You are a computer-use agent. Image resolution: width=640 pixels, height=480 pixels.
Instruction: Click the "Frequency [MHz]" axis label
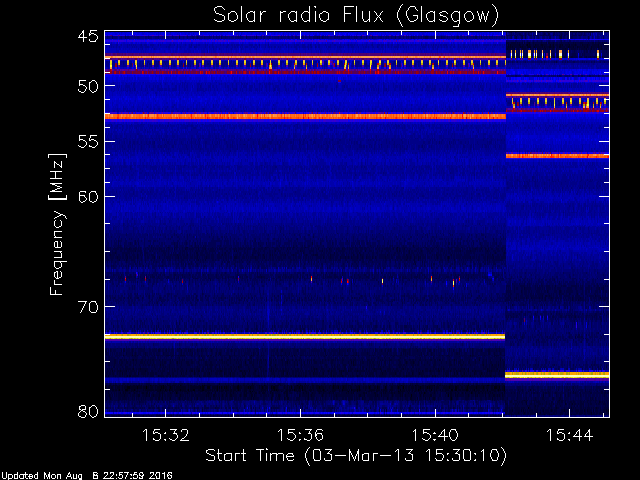(x=58, y=224)
